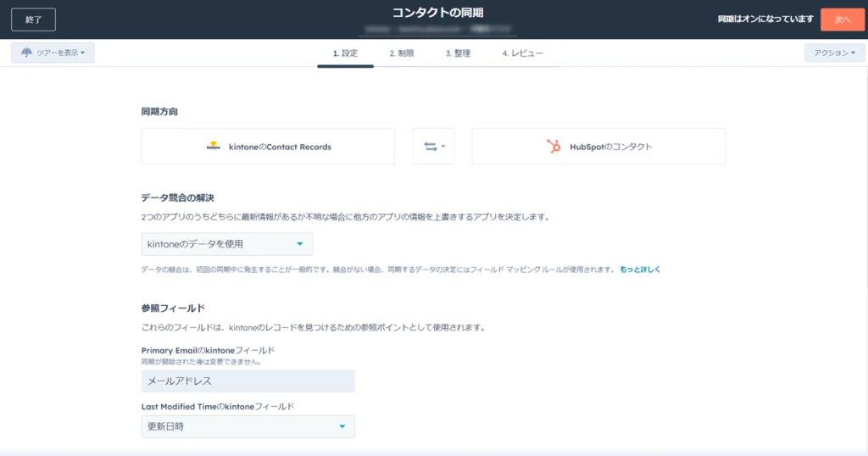Select the kintoneのContact Records box

click(x=268, y=147)
